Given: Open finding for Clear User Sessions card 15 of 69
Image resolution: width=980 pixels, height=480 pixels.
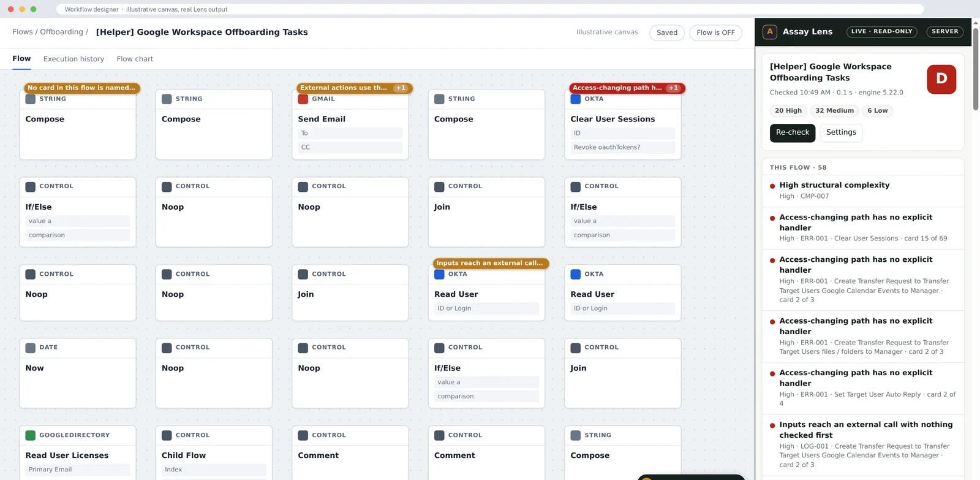Looking at the screenshot, I should tap(863, 228).
